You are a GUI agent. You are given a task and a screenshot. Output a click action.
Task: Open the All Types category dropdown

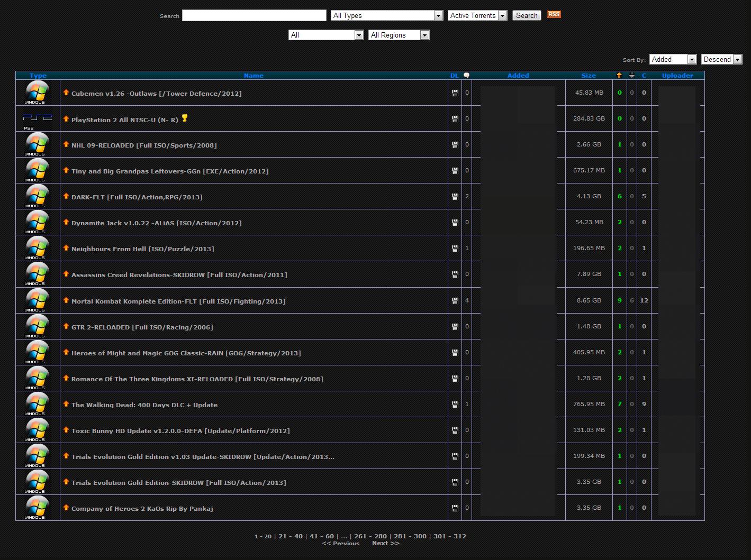[x=386, y=15]
